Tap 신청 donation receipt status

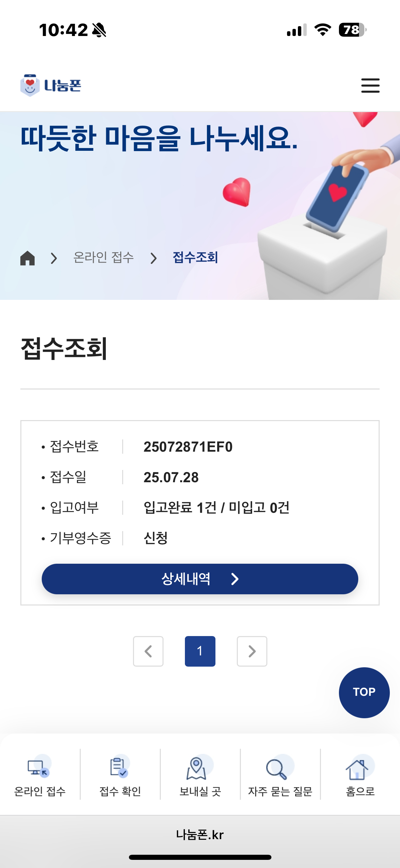tap(156, 538)
